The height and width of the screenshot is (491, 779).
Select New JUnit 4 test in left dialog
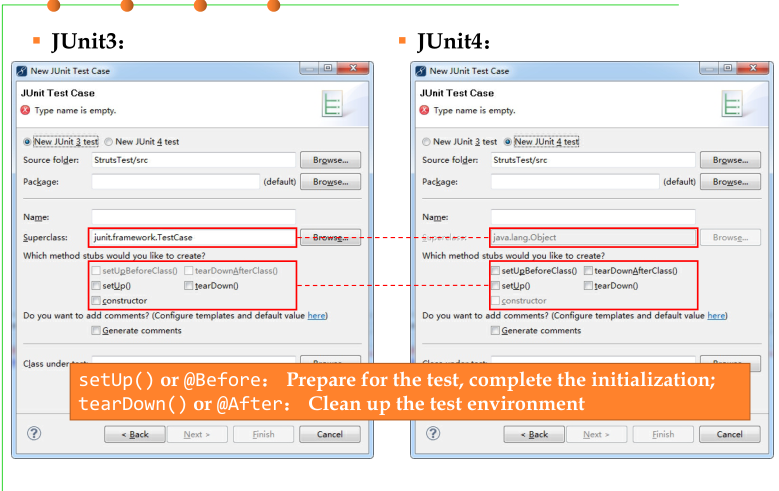tap(108, 142)
